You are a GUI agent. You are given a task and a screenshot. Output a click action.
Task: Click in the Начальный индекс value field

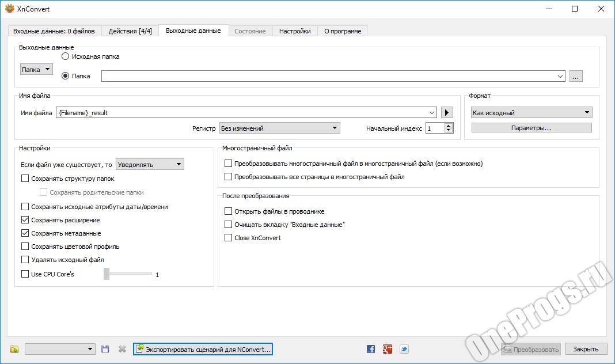coord(435,128)
